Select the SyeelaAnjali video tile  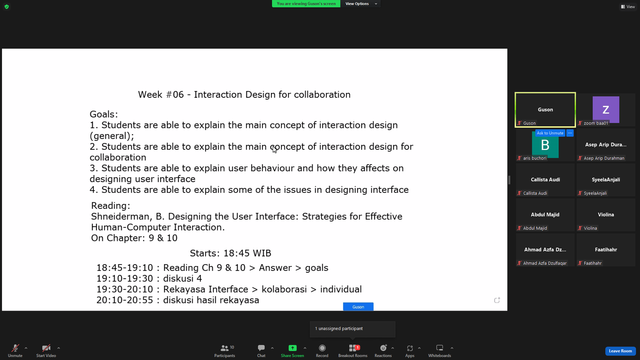[x=606, y=180]
